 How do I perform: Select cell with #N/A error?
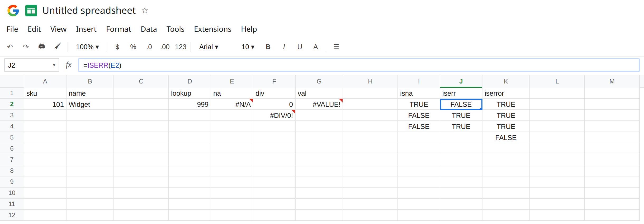pos(232,104)
